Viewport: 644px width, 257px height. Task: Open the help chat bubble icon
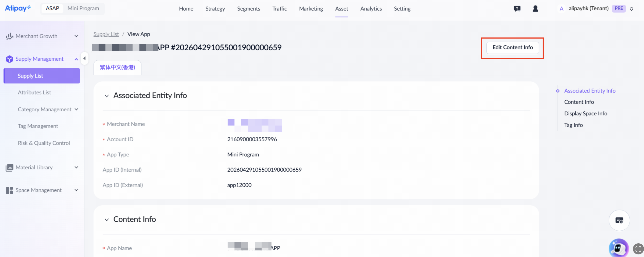(x=517, y=9)
